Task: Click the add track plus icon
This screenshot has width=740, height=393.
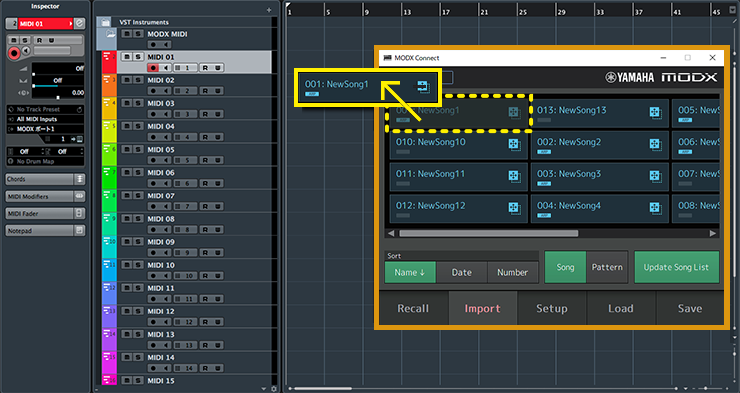Action: (269, 10)
